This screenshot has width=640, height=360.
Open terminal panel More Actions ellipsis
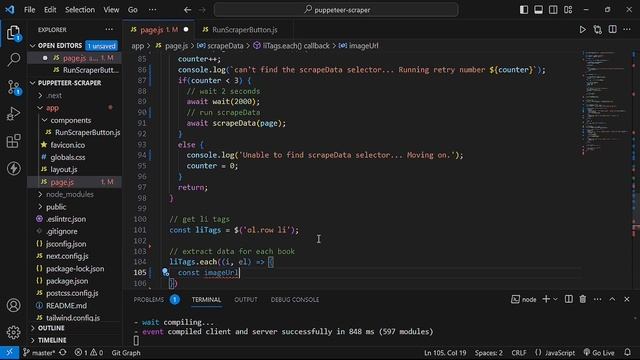(598, 299)
